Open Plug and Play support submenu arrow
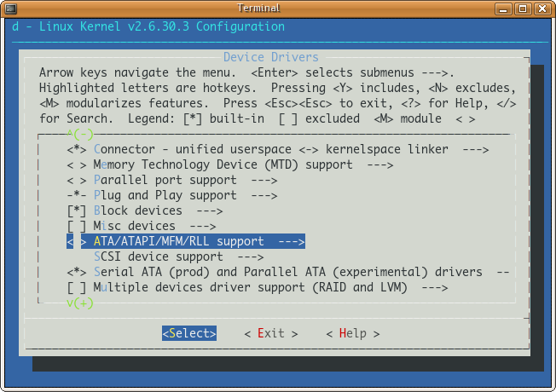556x392 pixels. (264, 196)
